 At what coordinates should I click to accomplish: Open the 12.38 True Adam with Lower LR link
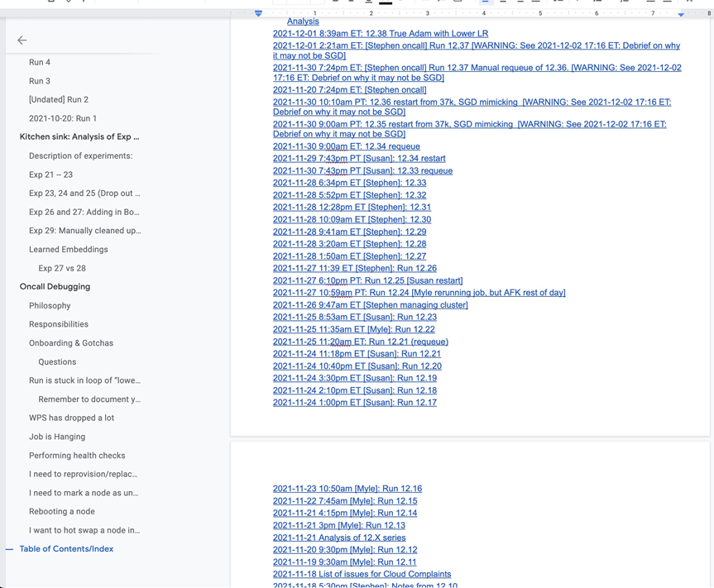tap(381, 34)
